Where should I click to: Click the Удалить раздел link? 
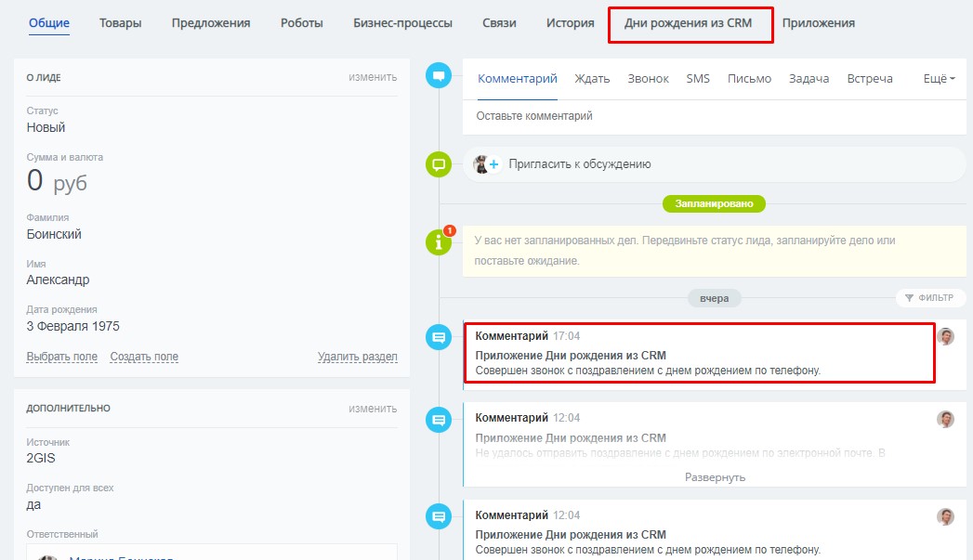358,357
